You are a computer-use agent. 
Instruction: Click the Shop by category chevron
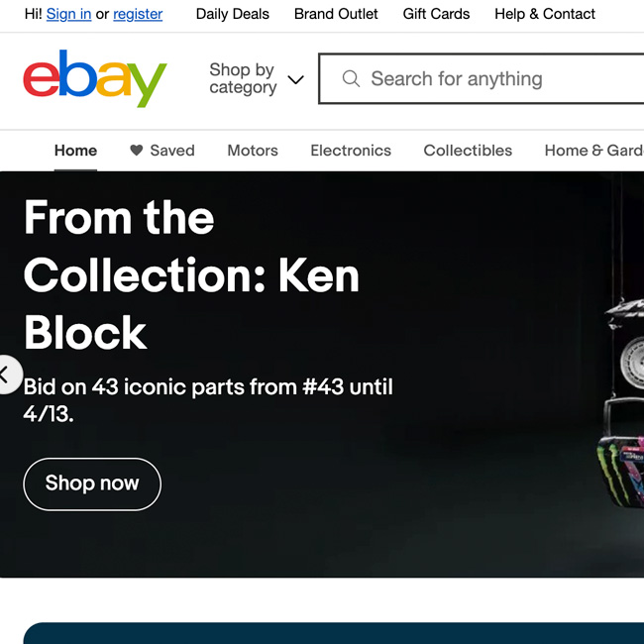click(295, 79)
